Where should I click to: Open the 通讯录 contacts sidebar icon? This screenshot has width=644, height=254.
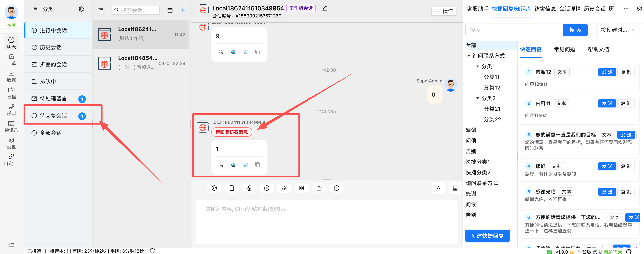tap(11, 126)
